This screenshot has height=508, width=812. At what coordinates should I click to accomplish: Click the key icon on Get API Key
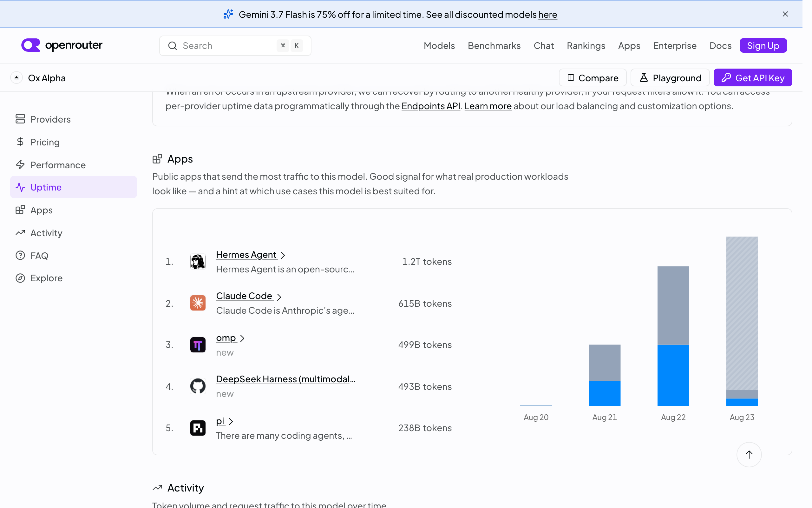[x=726, y=77]
